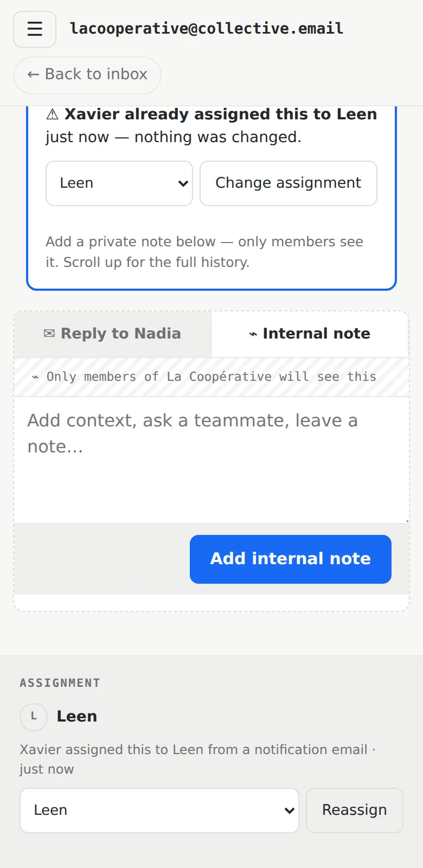Click the Reassign button

[355, 810]
